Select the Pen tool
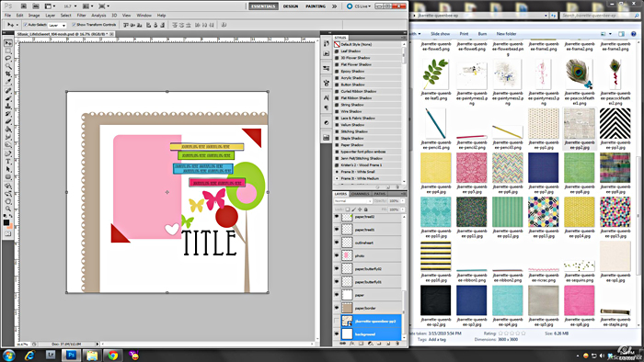Image resolution: width=644 pixels, height=362 pixels. tap(7, 153)
